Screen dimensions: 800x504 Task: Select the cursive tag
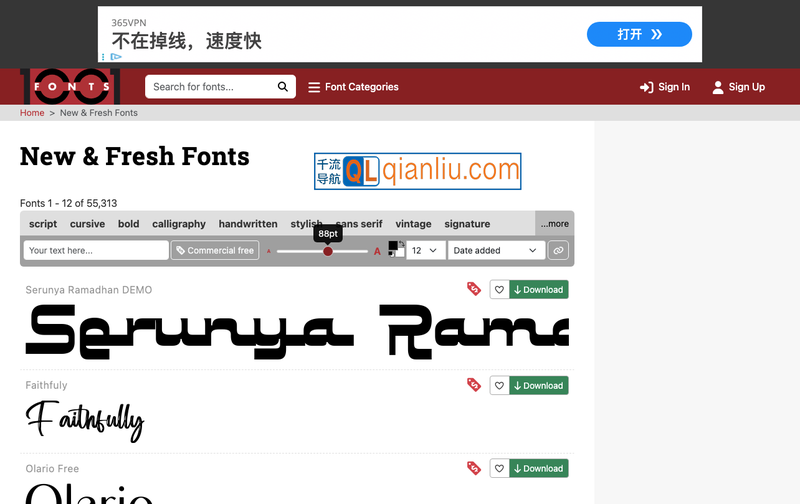tap(87, 224)
